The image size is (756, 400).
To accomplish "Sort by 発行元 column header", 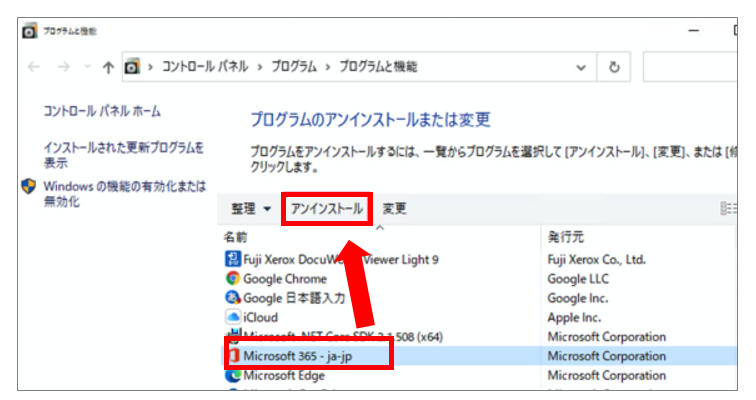I will tap(566, 237).
